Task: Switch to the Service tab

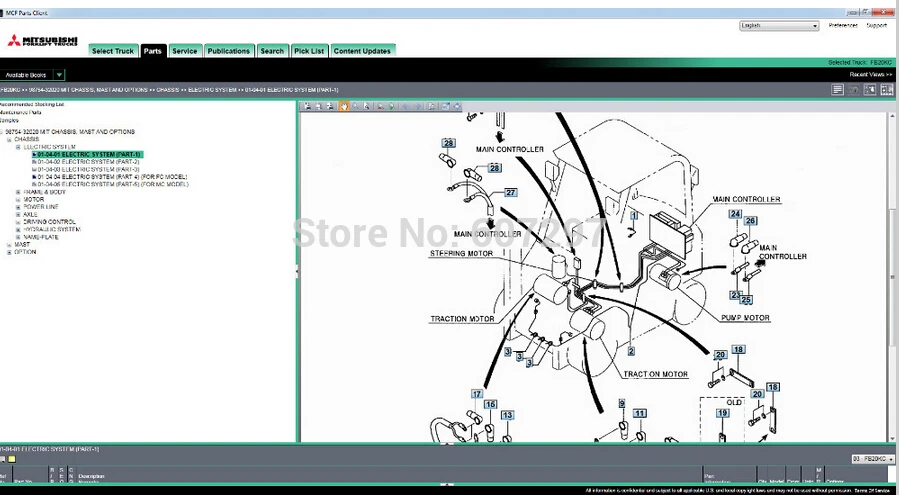Action: pos(184,51)
